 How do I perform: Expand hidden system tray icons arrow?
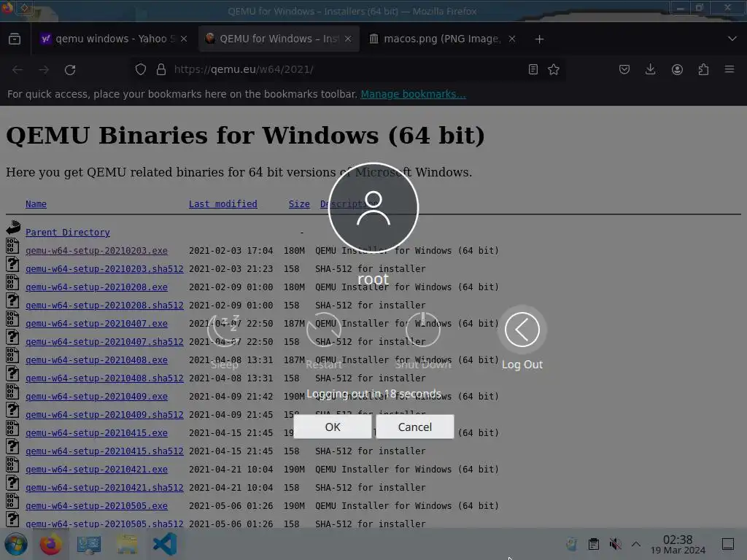pos(636,544)
